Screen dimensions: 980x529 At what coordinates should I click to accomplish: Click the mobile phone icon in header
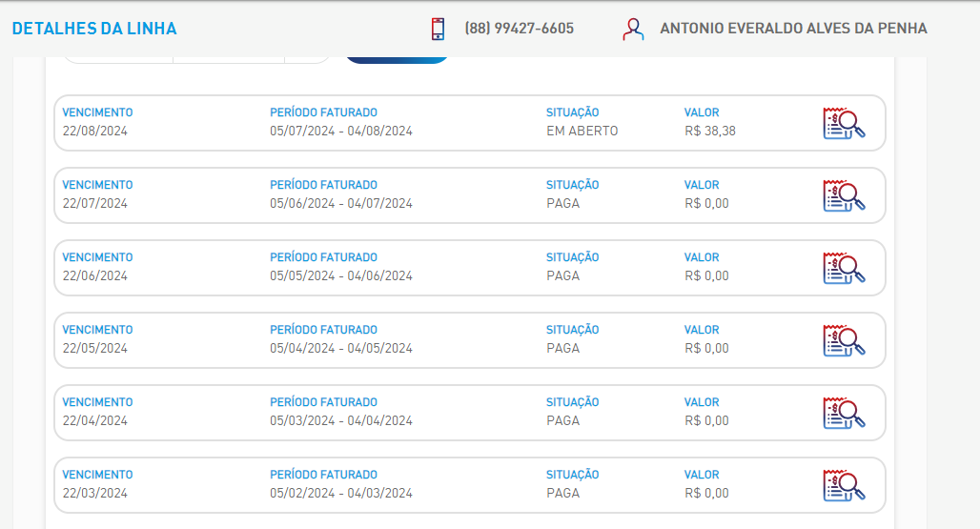[x=439, y=29]
